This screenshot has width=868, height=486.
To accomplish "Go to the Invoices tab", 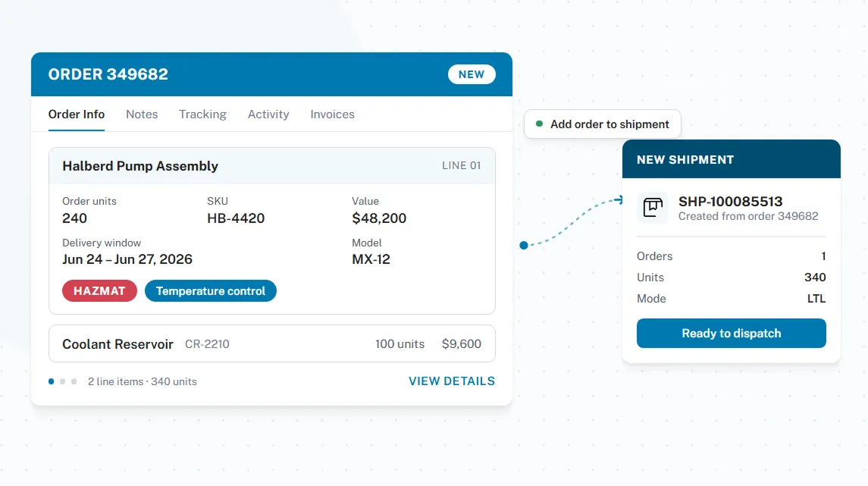I will (332, 114).
